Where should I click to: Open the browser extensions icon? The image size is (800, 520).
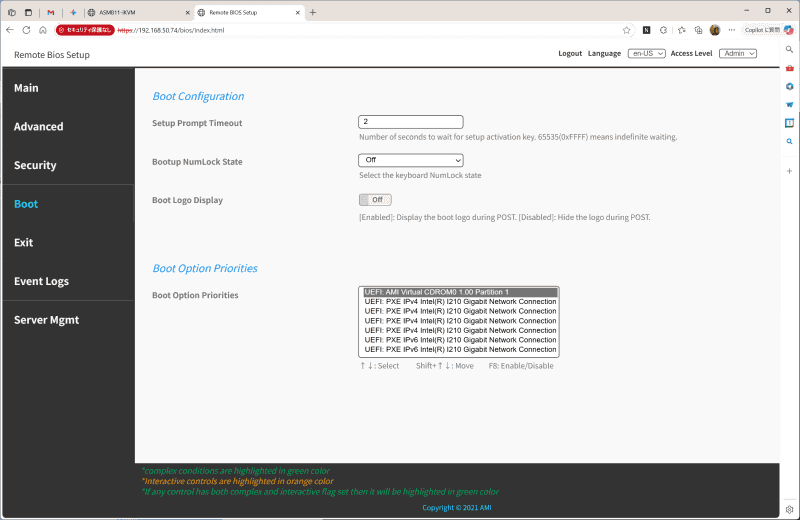click(x=663, y=30)
